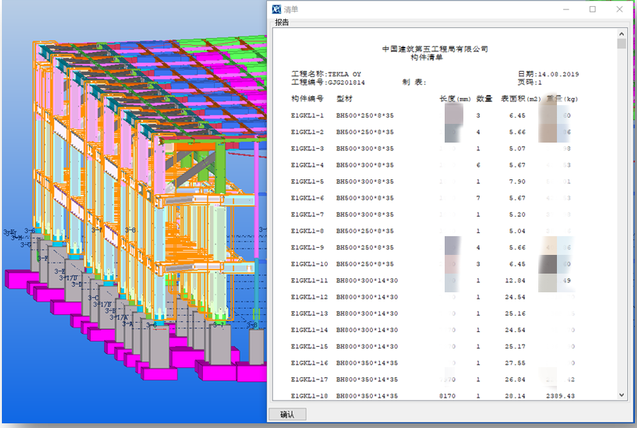Click the 页码:1 page number
Screen dimensions: 637x428
(x=530, y=82)
